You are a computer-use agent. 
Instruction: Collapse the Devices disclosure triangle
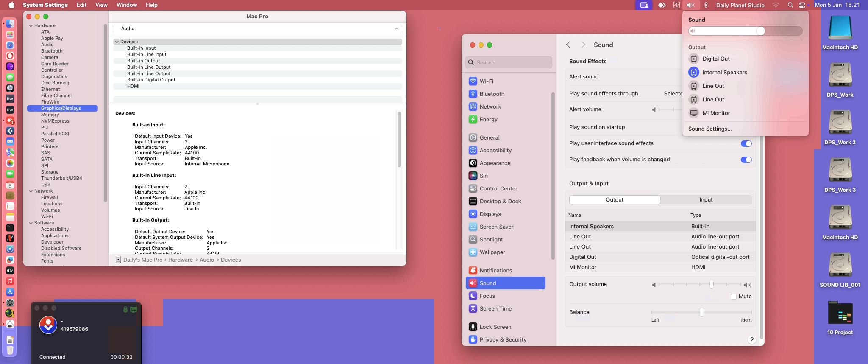point(116,42)
